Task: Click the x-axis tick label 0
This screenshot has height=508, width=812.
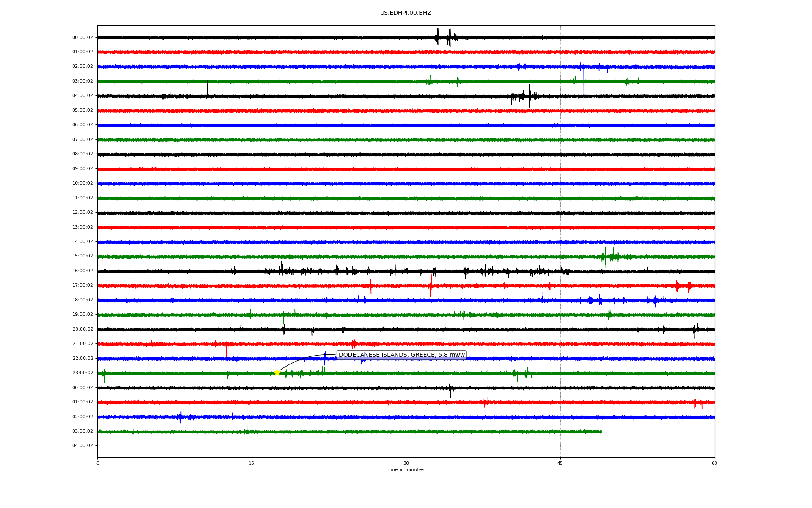Action: pyautogui.click(x=98, y=463)
